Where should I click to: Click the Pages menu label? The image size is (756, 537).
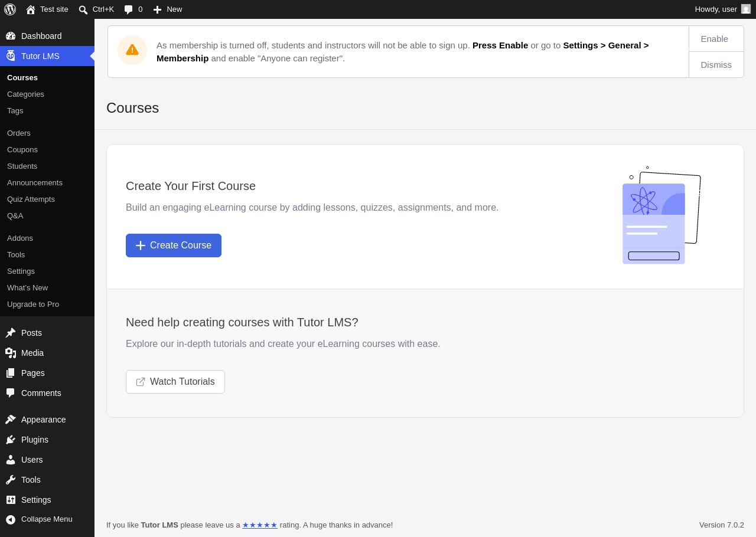33,373
